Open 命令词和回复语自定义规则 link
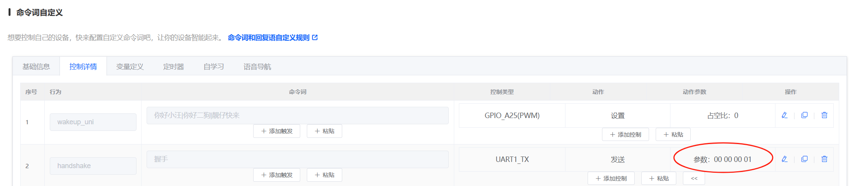Viewport: 868px width, 186px height. (272, 38)
